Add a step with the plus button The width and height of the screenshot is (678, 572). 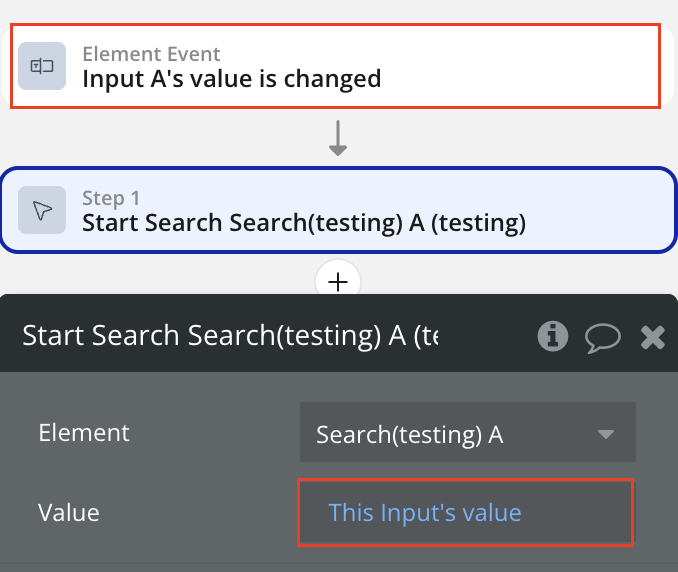[338, 282]
